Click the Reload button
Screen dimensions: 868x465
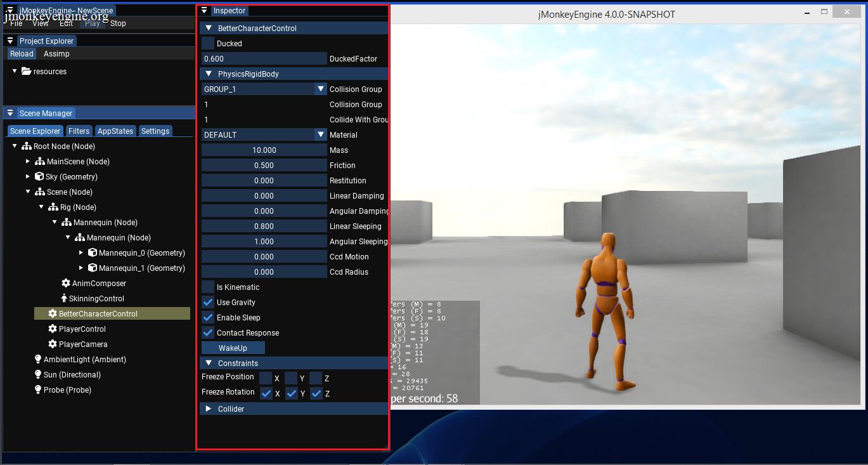tap(22, 54)
